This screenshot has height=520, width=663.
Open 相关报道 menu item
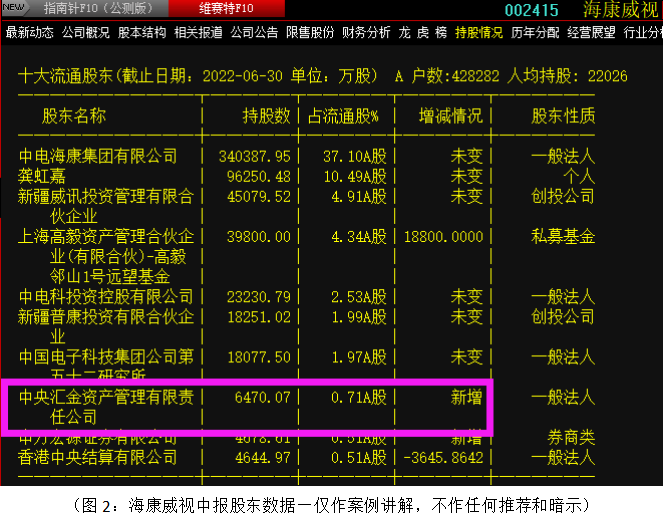198,33
